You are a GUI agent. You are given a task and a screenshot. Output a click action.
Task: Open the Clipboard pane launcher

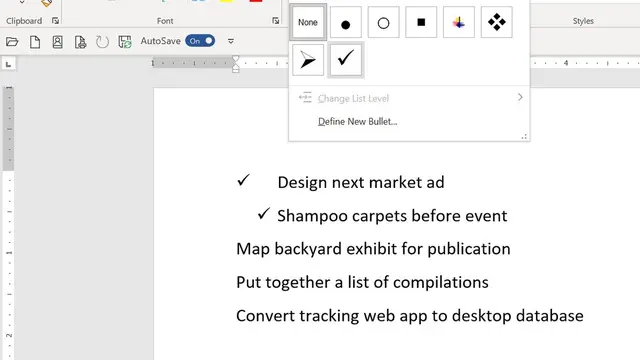(55, 21)
